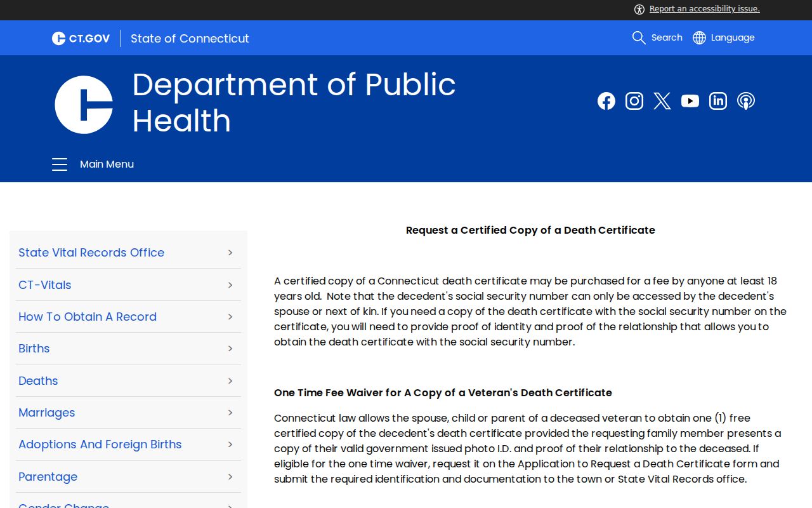Viewport: 812px width, 508px height.
Task: Open the Parentage sidebar link
Action: (x=48, y=477)
